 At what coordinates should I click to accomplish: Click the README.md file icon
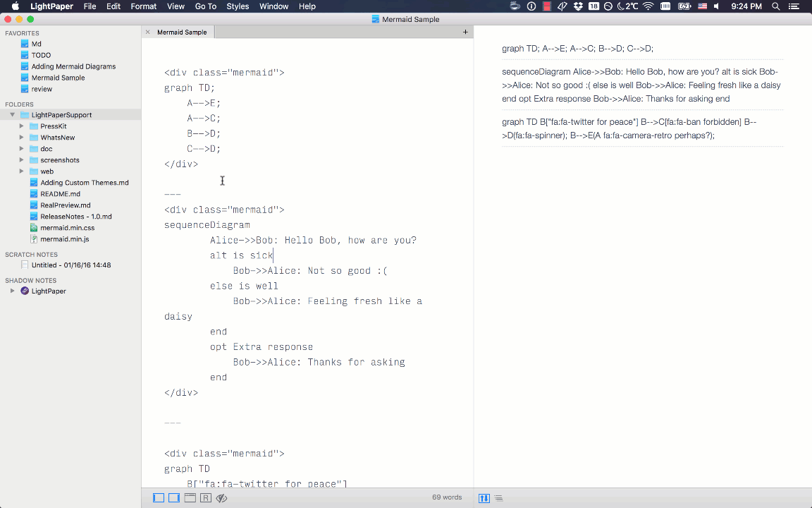tap(34, 194)
